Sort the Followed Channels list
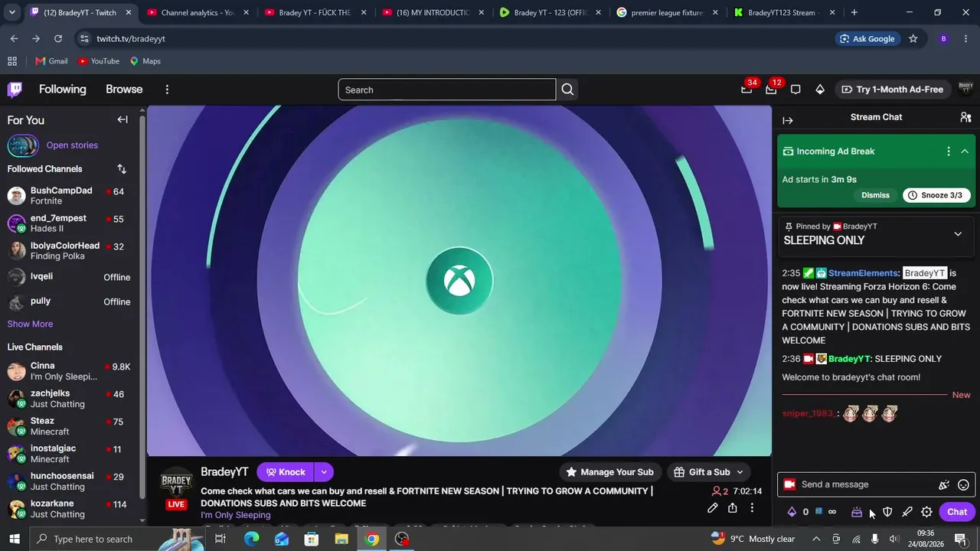 [x=122, y=169]
